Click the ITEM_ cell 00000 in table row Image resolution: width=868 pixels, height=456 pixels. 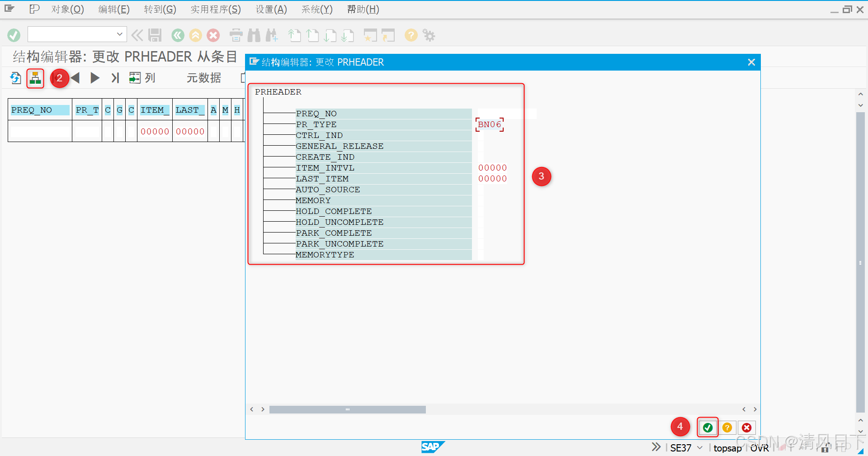pos(155,132)
